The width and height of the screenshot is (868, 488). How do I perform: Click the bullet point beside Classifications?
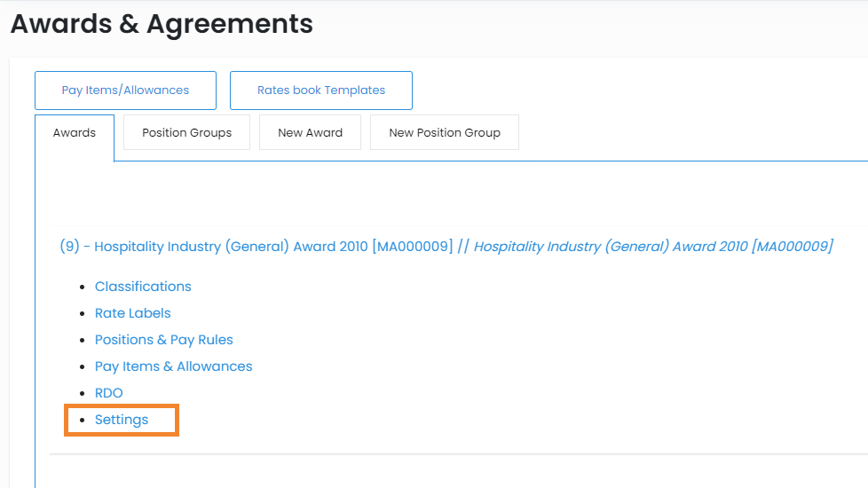tap(83, 287)
